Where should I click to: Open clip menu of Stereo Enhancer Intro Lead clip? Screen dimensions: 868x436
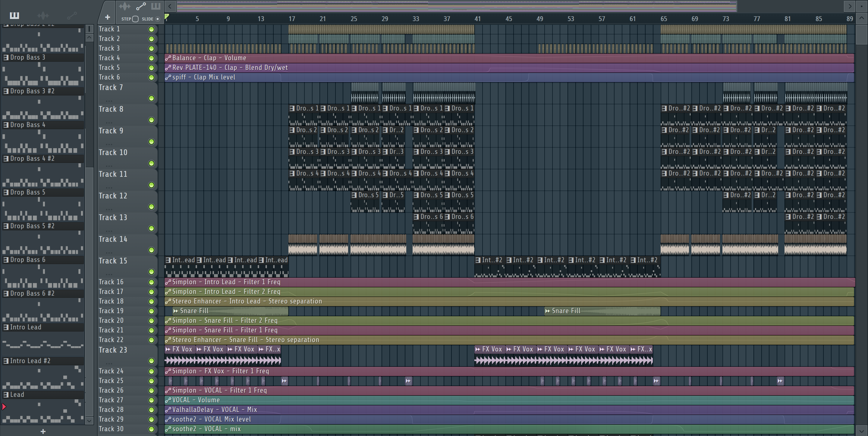[168, 301]
